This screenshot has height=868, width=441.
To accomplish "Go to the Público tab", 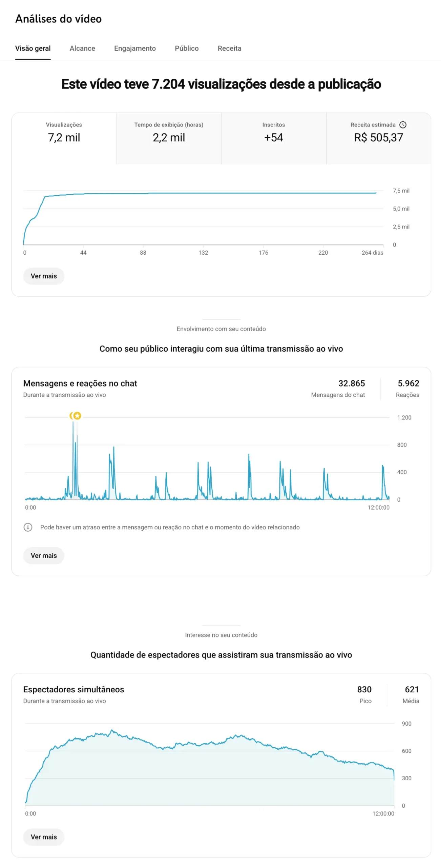I will 187,48.
